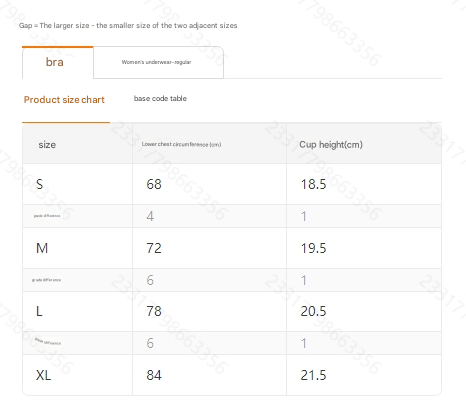Click the 19.5 cup height value
The width and height of the screenshot is (466, 416).
313,248
